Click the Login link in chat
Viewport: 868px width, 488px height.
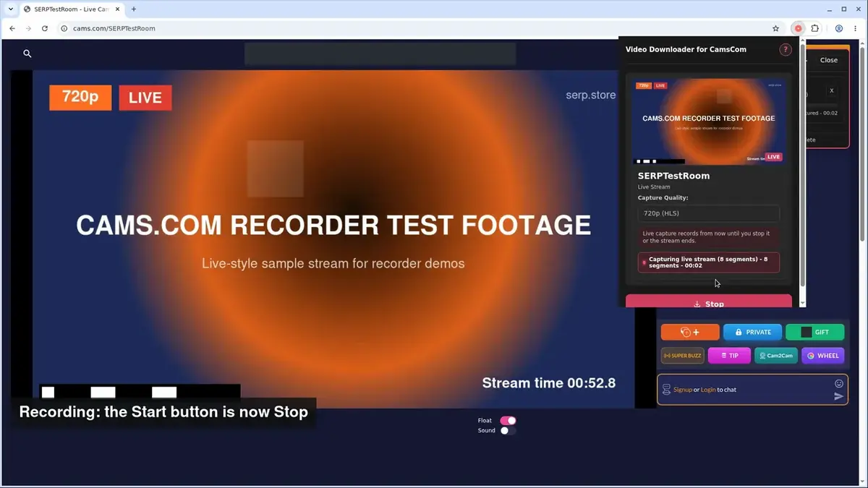coord(708,390)
